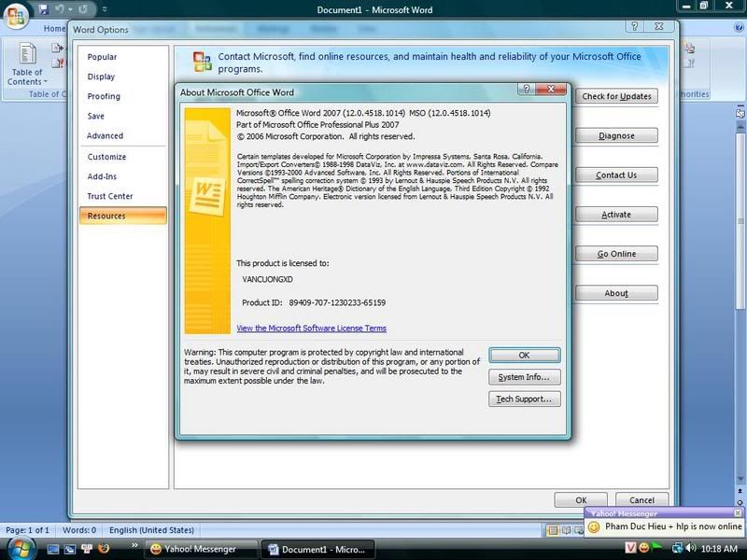Click the red V tray icon
The height and width of the screenshot is (560, 747).
pos(630,548)
